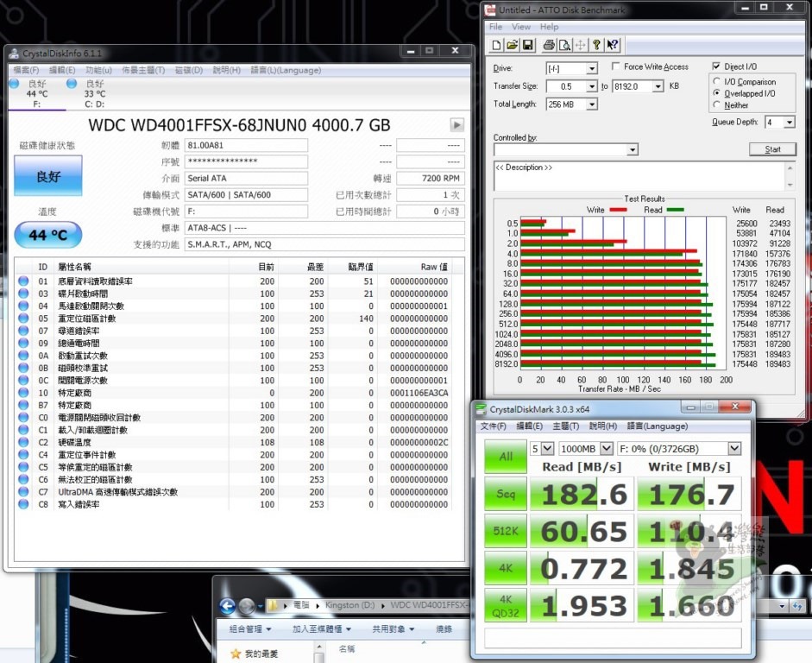Viewport: 812px width, 663px height.
Task: Open CrystalDiskInfo 檔案(F) menu
Action: pyautogui.click(x=26, y=70)
